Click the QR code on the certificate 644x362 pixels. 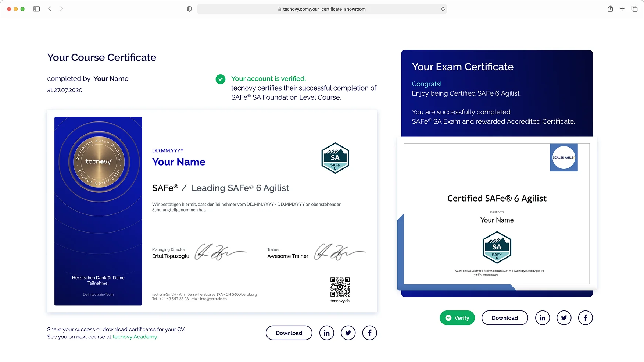[x=340, y=287]
